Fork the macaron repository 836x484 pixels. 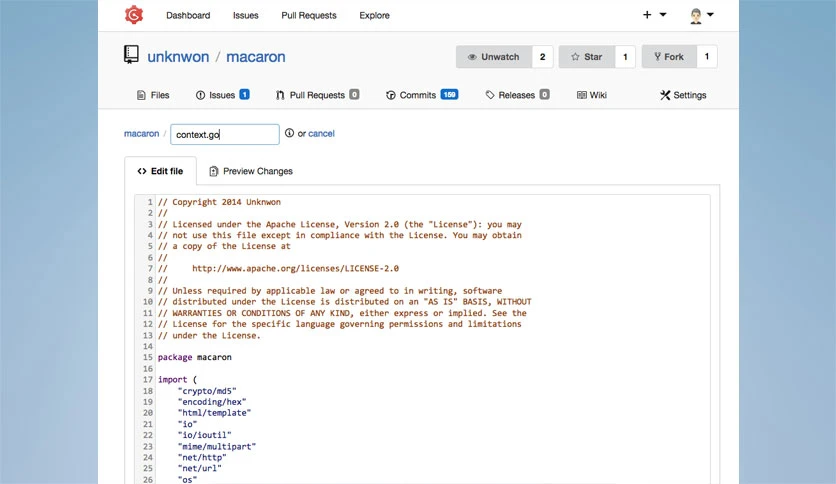point(669,57)
